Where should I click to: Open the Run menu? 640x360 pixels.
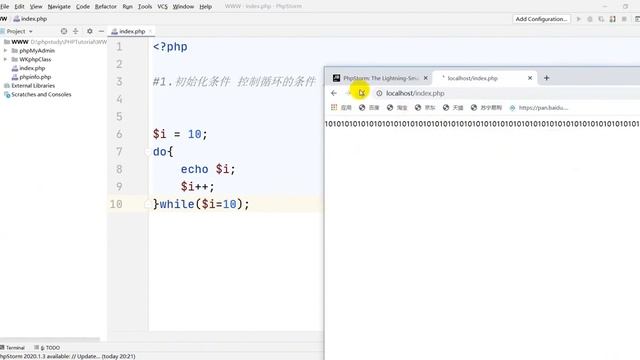(127, 7)
